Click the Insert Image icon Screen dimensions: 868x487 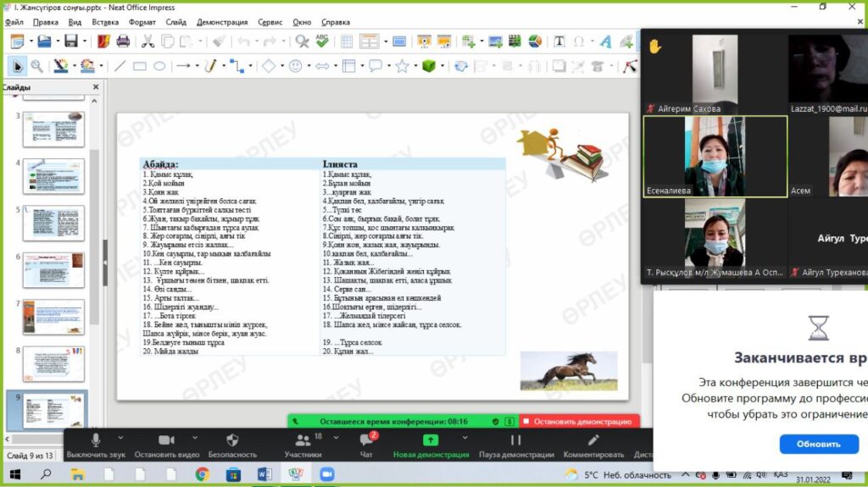(495, 41)
